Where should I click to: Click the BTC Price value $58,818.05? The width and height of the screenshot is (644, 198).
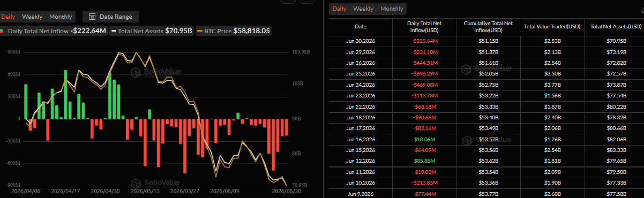[x=251, y=31]
